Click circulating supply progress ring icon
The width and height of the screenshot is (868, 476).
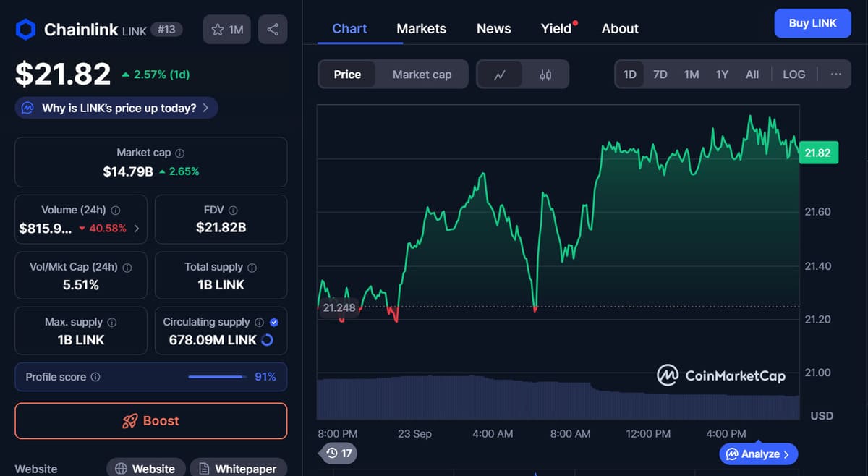267,340
